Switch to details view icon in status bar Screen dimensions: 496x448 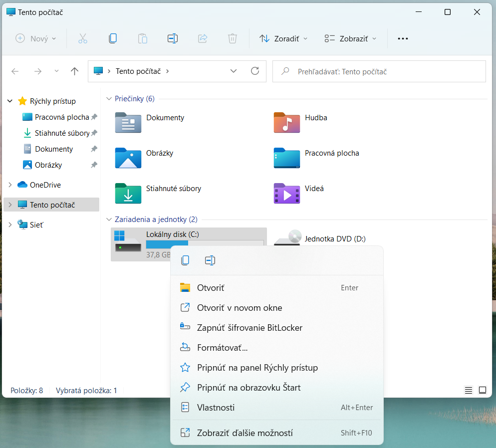(x=468, y=390)
